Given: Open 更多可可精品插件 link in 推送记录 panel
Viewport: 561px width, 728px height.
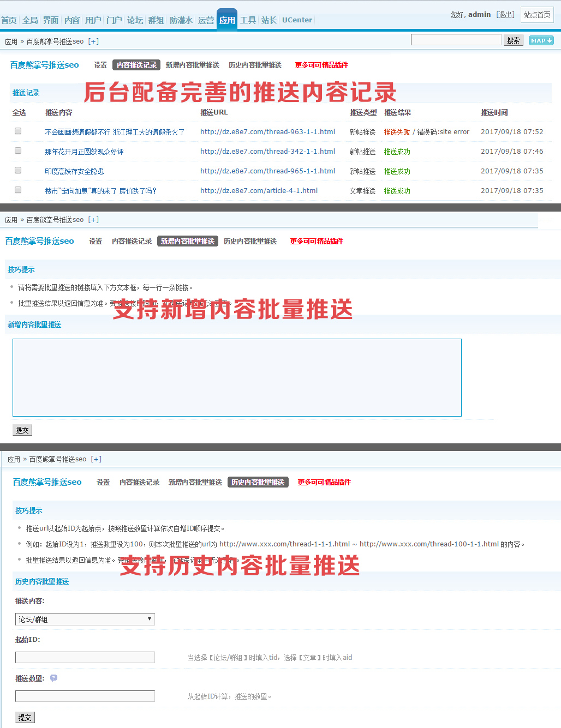Looking at the screenshot, I should tap(321, 65).
